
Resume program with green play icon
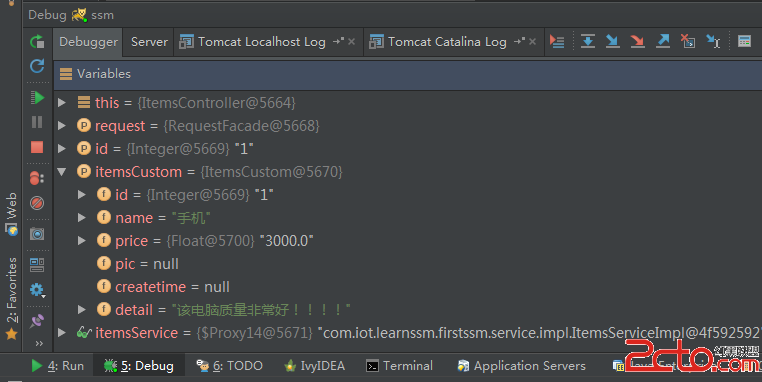click(37, 98)
